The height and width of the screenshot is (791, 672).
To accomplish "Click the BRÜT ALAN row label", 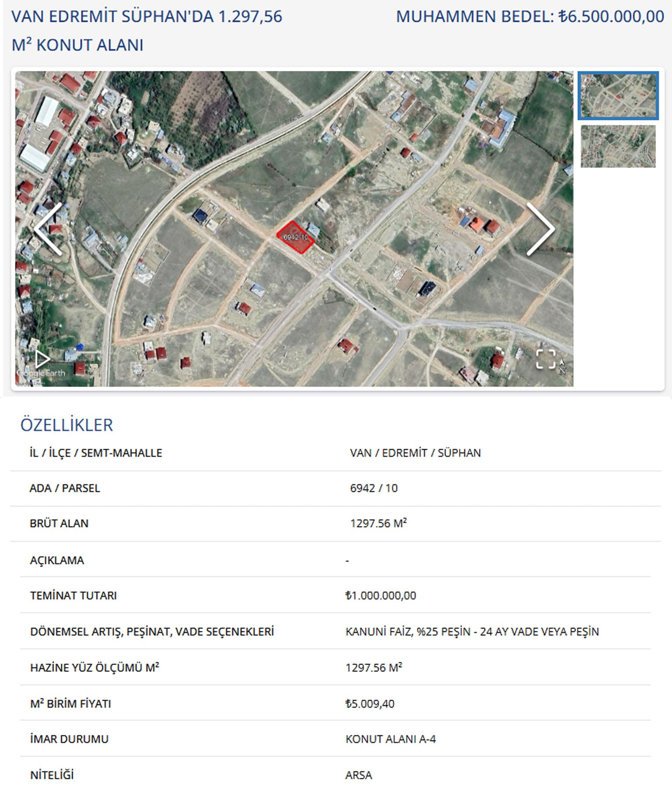I will coord(59,523).
